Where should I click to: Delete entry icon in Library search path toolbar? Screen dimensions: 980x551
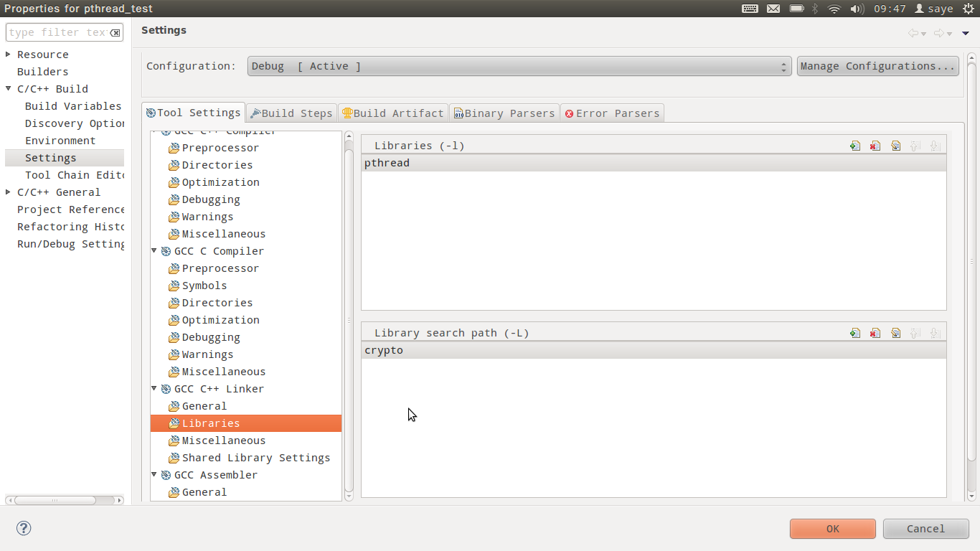[875, 333]
